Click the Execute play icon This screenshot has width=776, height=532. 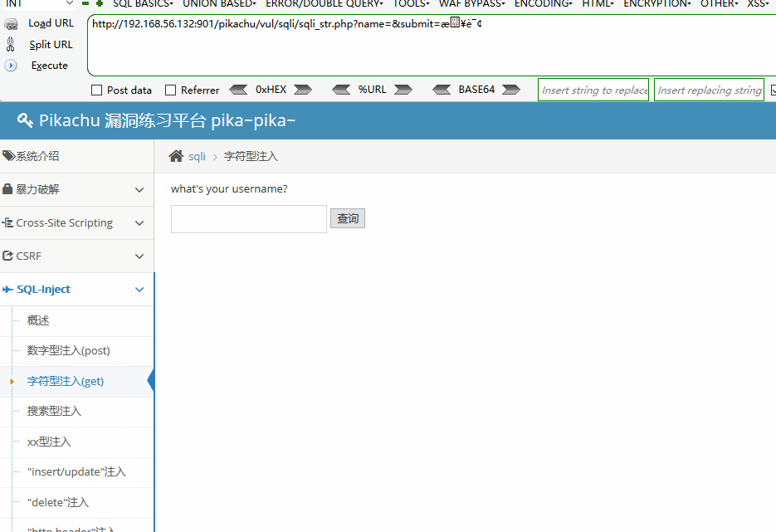click(11, 66)
